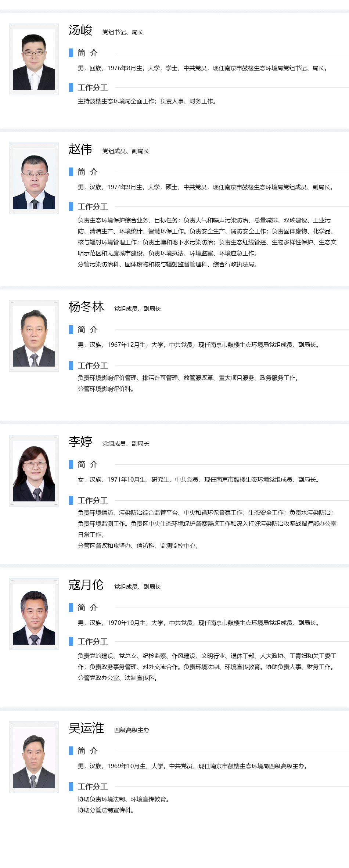Click line 分管环境影响评价科
349x868 pixels.
[x=106, y=389]
